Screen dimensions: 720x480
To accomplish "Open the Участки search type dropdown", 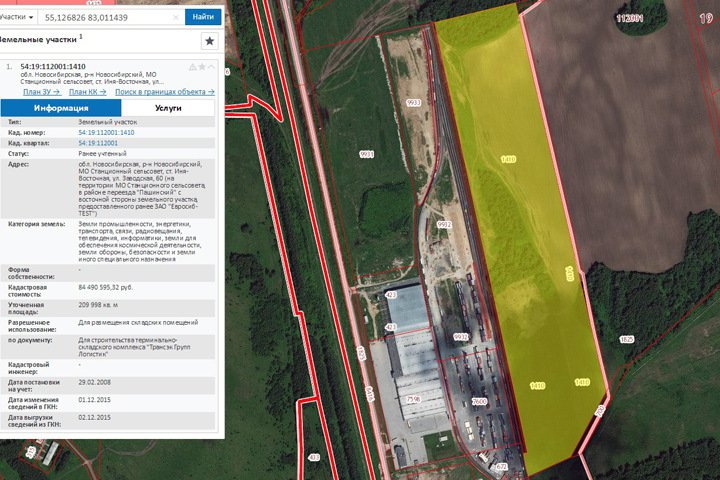I will 18,17.
